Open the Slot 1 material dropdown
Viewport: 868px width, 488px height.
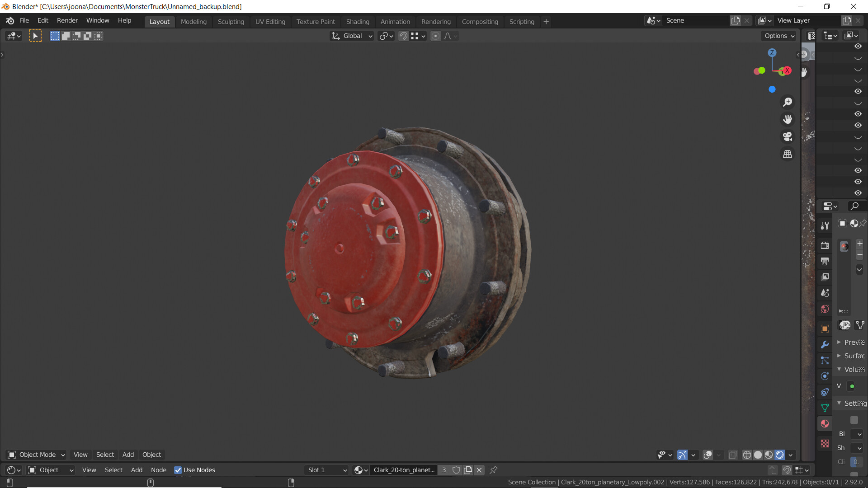[x=326, y=470]
